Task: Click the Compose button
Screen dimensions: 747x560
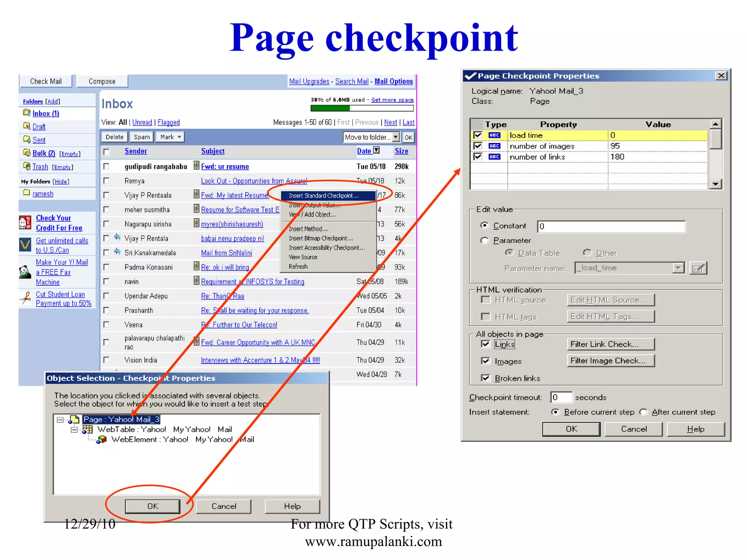Action: (102, 81)
